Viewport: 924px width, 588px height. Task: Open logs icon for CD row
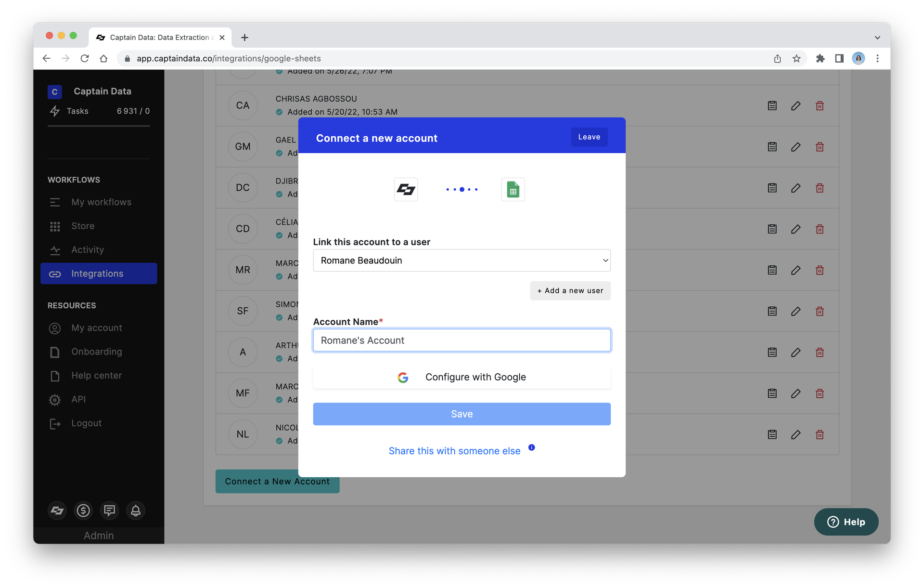click(772, 229)
